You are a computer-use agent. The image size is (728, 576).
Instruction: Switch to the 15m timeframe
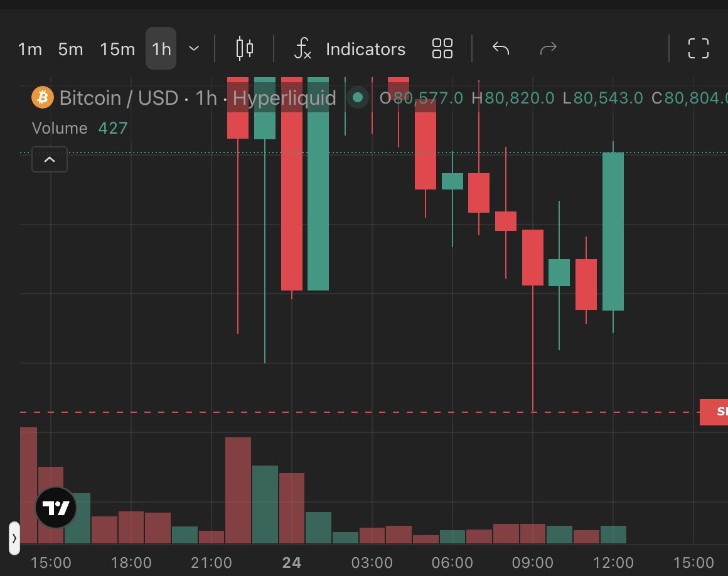point(117,49)
